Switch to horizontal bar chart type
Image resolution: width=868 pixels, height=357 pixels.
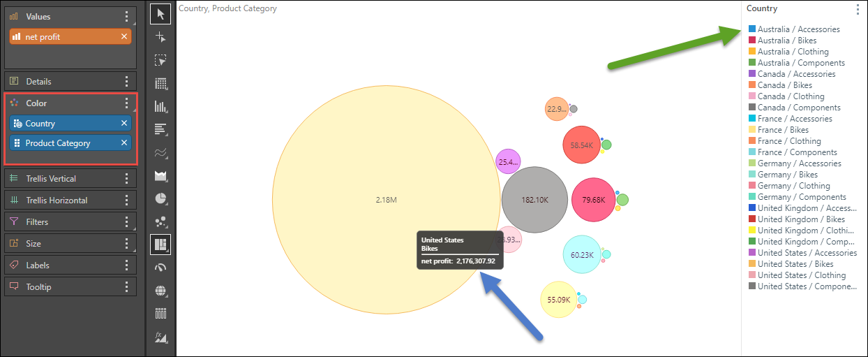coord(160,129)
